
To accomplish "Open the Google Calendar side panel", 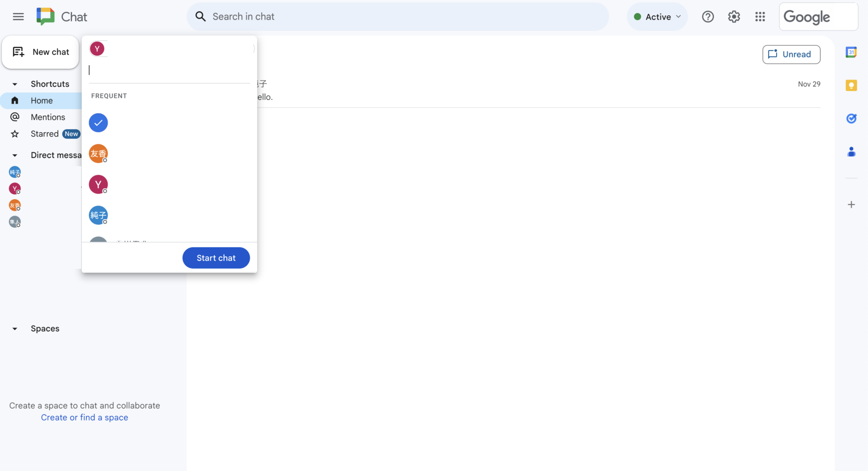I will point(852,52).
